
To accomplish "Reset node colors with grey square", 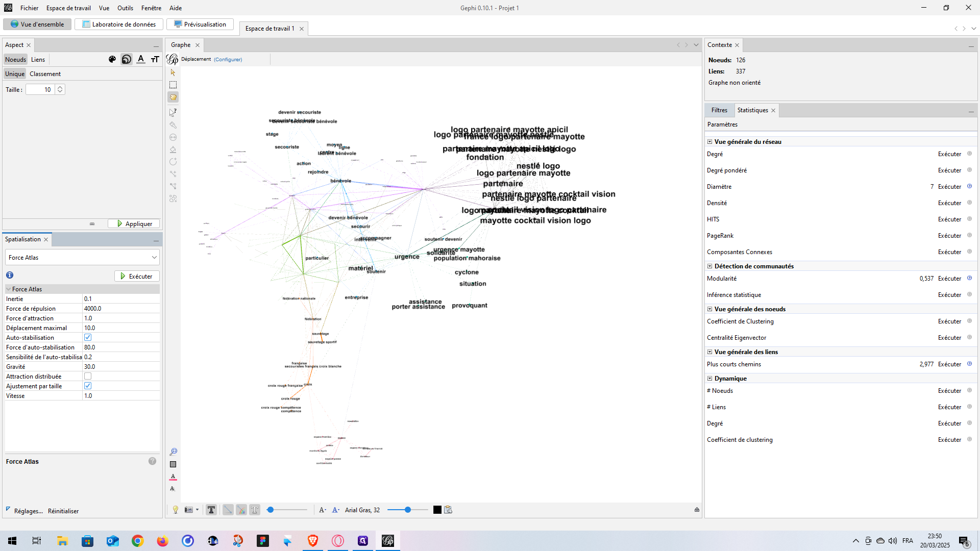I will click(x=173, y=464).
